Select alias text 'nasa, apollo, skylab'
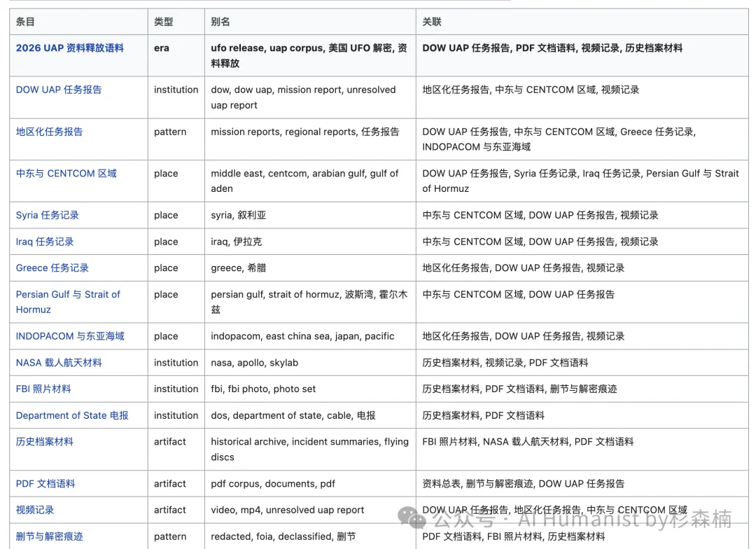 pos(255,363)
